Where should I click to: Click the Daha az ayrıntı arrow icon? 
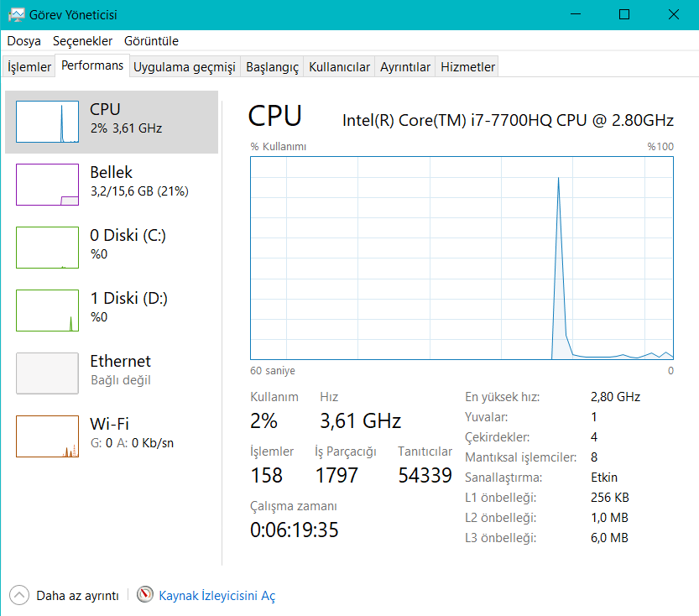point(19,595)
